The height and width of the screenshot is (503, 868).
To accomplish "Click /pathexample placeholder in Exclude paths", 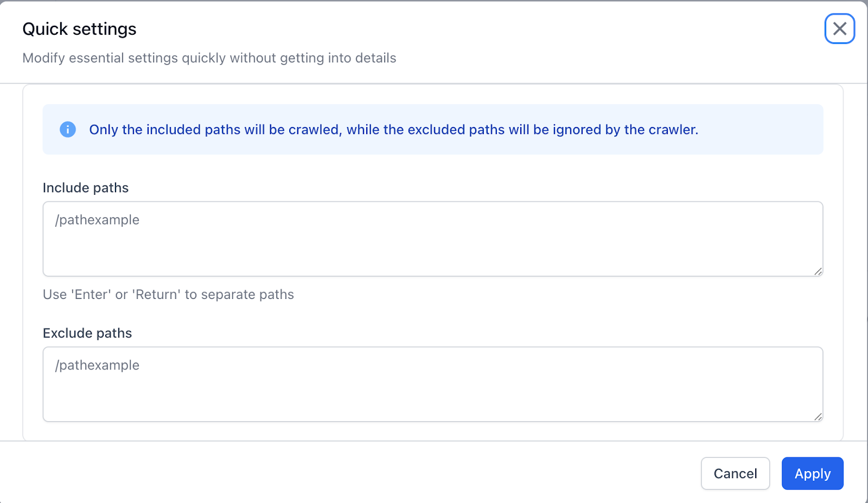I will [98, 365].
